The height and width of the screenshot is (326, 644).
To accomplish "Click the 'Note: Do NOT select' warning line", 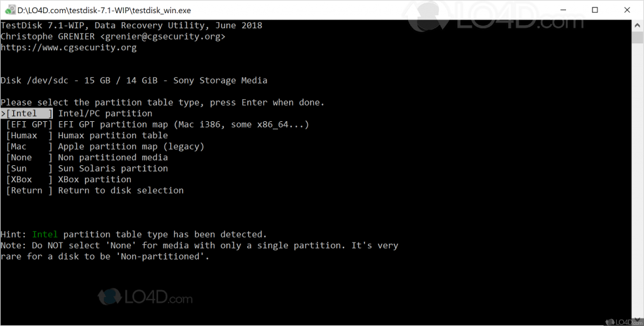I will point(199,246).
